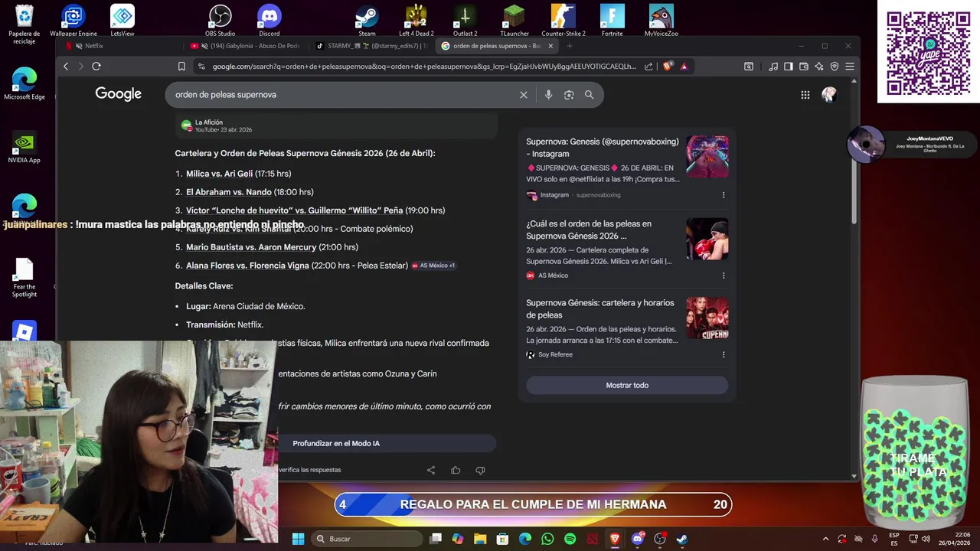
Task: Open Microsoft Edge desktop shortcut
Action: [24, 84]
